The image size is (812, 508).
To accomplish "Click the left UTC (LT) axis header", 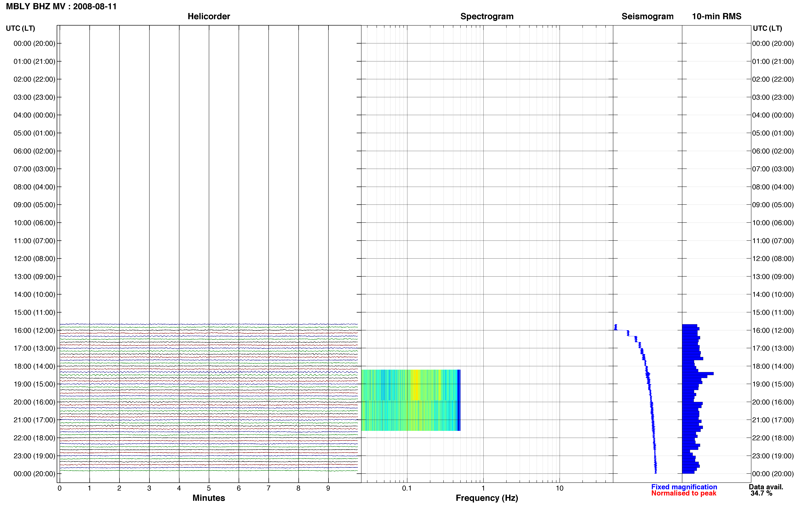I will 21,28.
